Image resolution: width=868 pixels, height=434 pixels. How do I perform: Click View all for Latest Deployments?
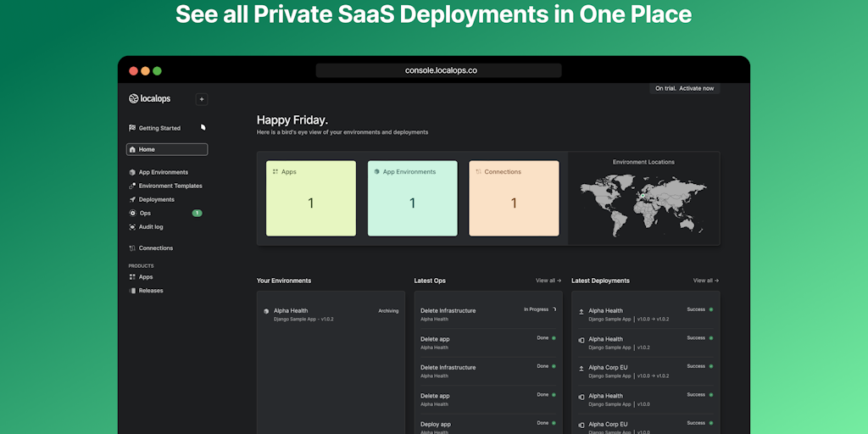(x=705, y=281)
